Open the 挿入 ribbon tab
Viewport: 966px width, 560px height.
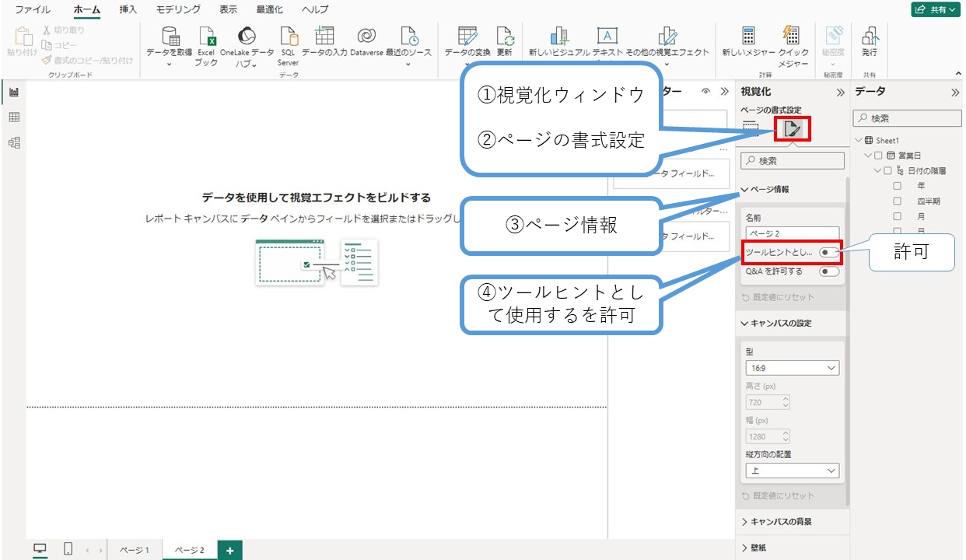tap(128, 10)
